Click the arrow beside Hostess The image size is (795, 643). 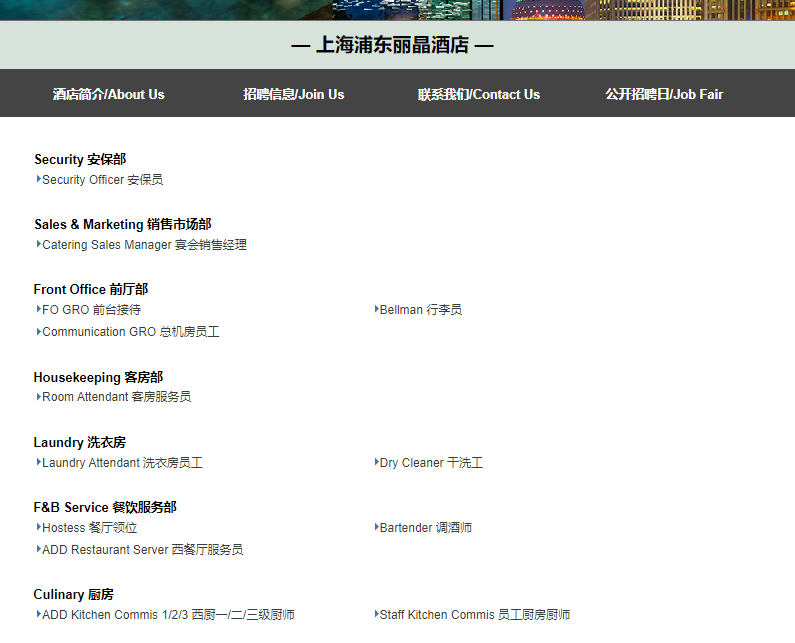39,527
